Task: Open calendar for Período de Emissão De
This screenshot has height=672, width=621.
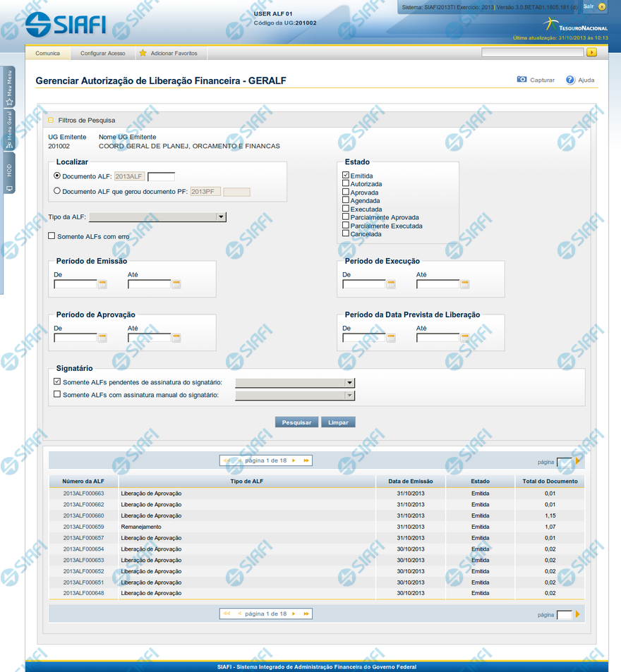Action: click(103, 284)
